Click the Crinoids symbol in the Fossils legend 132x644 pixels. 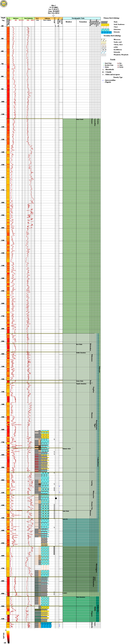[x=103, y=72]
